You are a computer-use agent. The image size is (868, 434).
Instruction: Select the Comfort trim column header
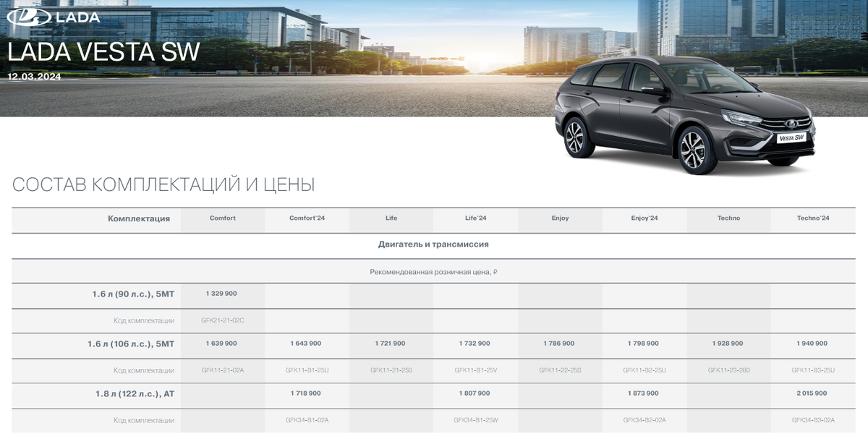[x=223, y=218]
